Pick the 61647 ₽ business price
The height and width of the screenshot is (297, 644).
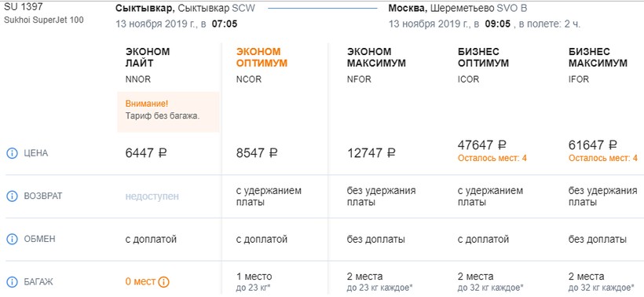[x=593, y=145]
